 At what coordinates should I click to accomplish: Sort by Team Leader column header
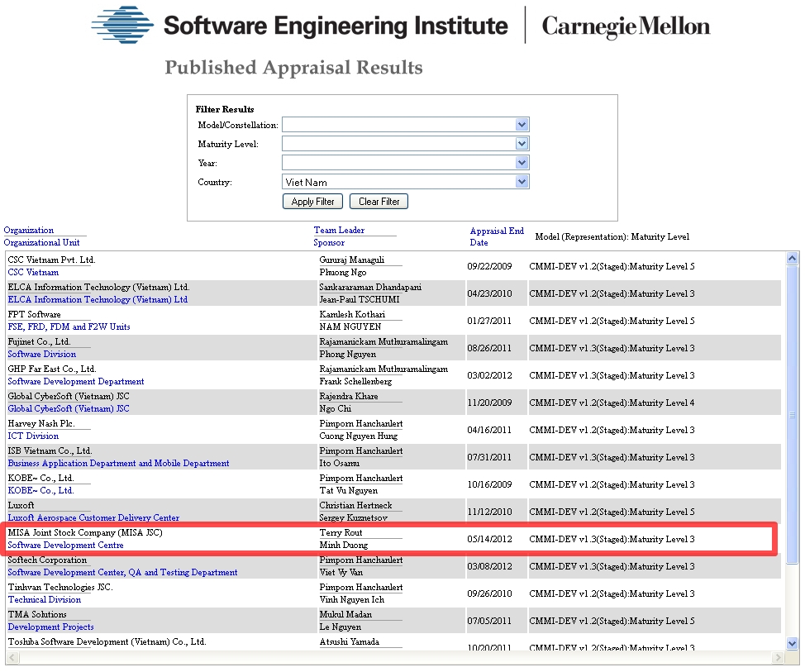[339, 231]
